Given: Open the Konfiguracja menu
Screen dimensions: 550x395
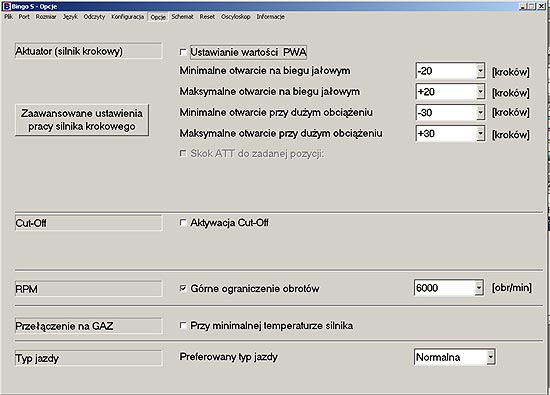Looking at the screenshot, I should click(x=128, y=17).
